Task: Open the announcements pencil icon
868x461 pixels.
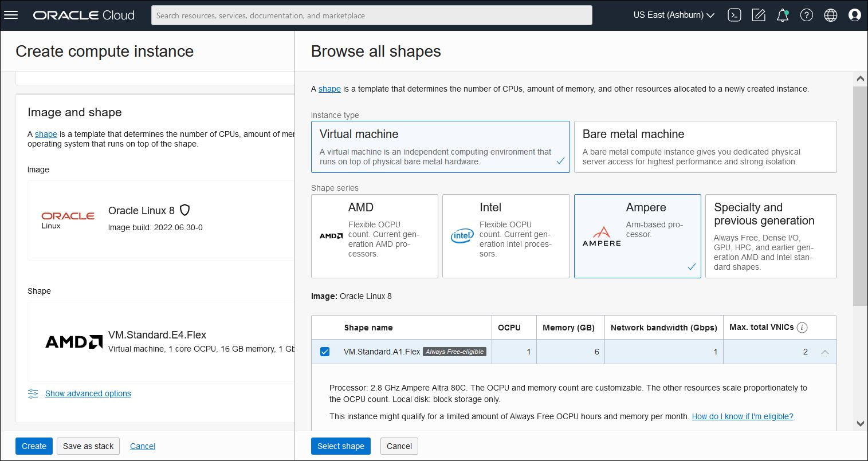Action: [758, 15]
